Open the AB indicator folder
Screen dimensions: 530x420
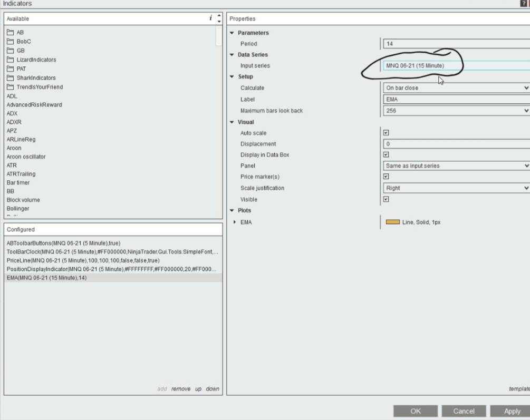coord(15,33)
